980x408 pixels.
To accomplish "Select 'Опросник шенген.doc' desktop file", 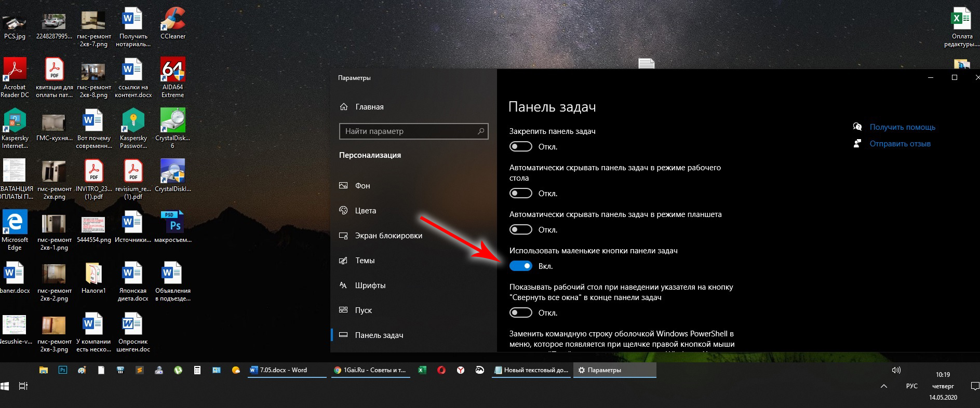I will (133, 332).
